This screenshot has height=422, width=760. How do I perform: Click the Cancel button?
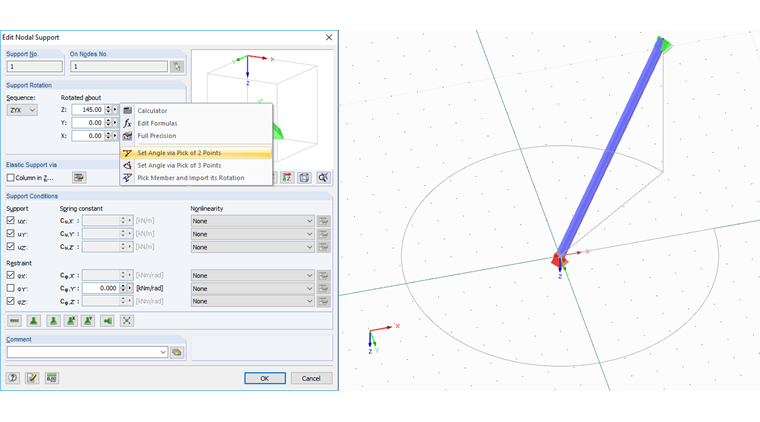tap(311, 378)
